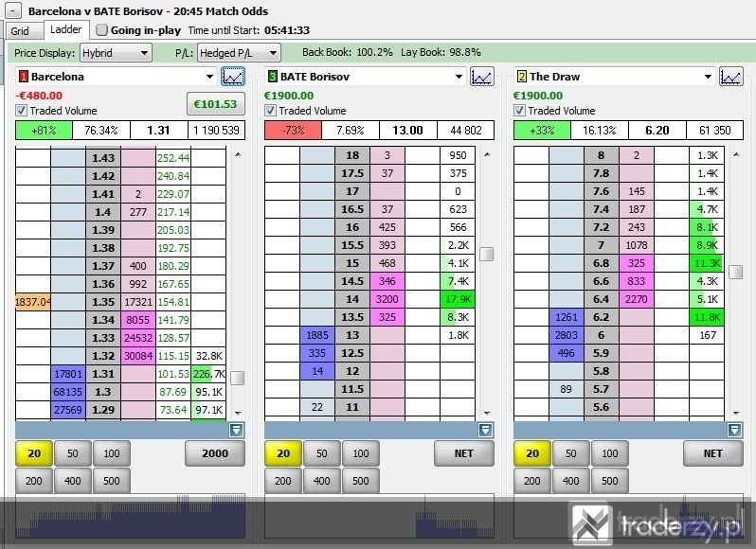Image resolution: width=756 pixels, height=549 pixels.
Task: Click the Barcelona ladder up arrow
Action: click(x=238, y=154)
